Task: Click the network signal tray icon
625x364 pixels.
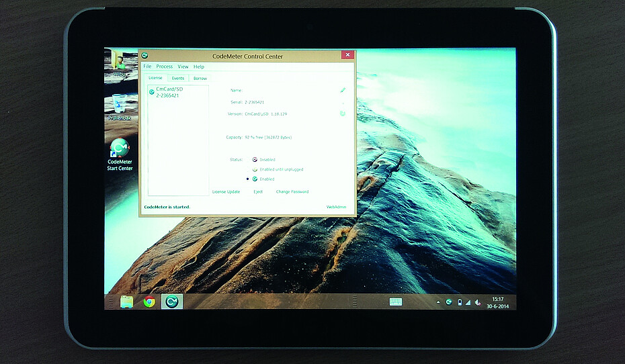Action: 468,303
